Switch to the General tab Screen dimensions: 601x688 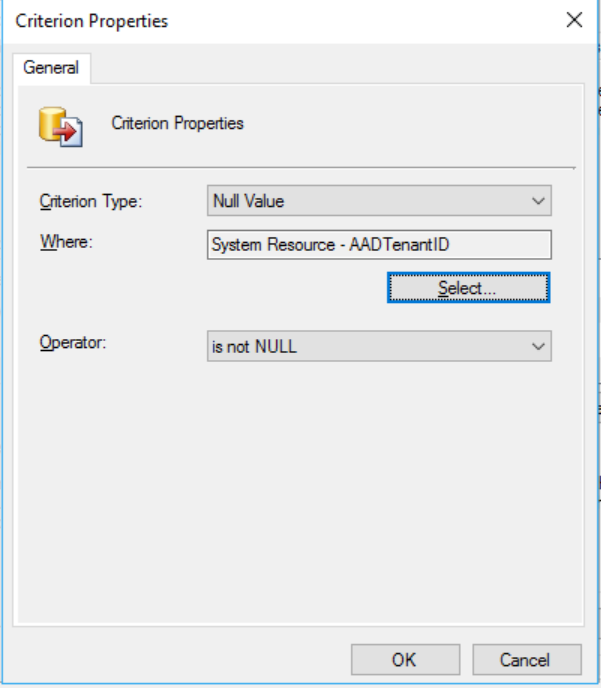click(x=51, y=68)
